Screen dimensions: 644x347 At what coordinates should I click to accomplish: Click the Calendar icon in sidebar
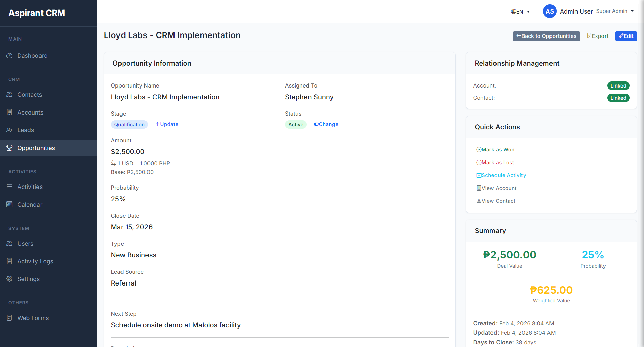pyautogui.click(x=9, y=205)
